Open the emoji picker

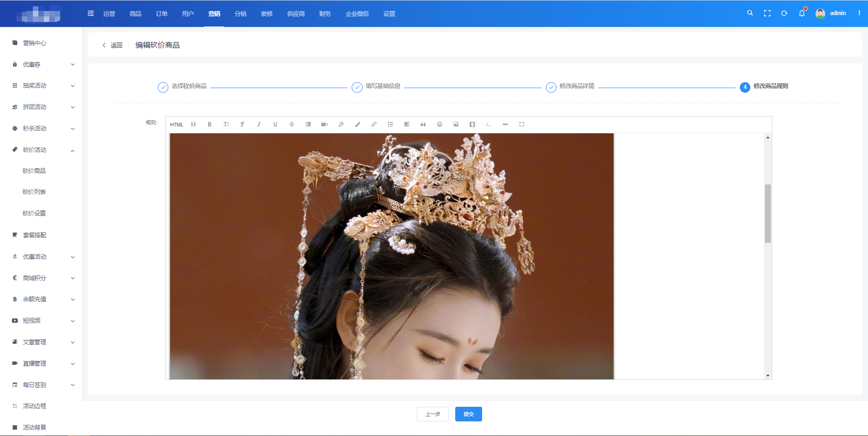440,124
